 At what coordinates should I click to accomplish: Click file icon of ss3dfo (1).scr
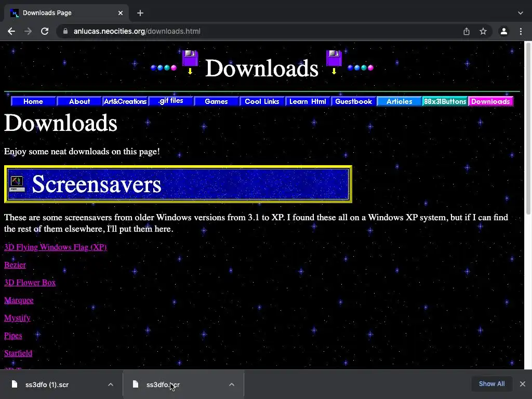14,384
